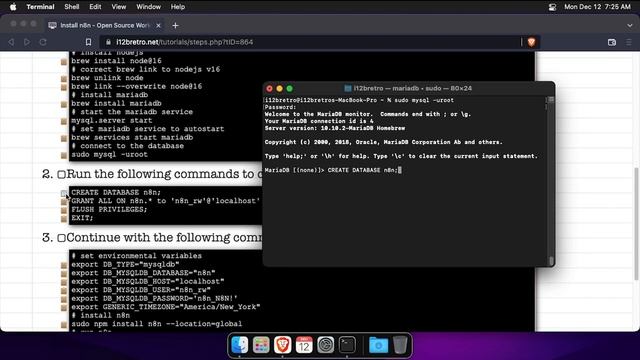Click 'Continue with the following' heading
640x360 pixels.
coord(164,238)
